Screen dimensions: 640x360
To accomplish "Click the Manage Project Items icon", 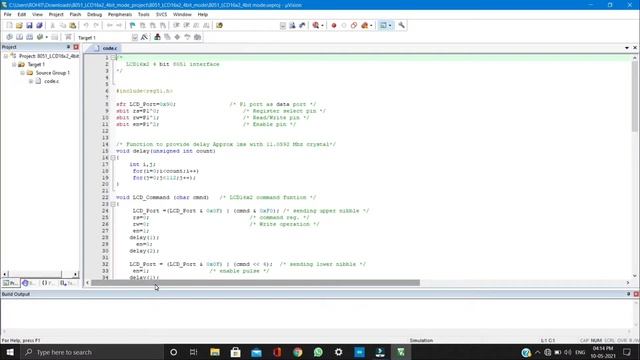I will tap(157, 37).
